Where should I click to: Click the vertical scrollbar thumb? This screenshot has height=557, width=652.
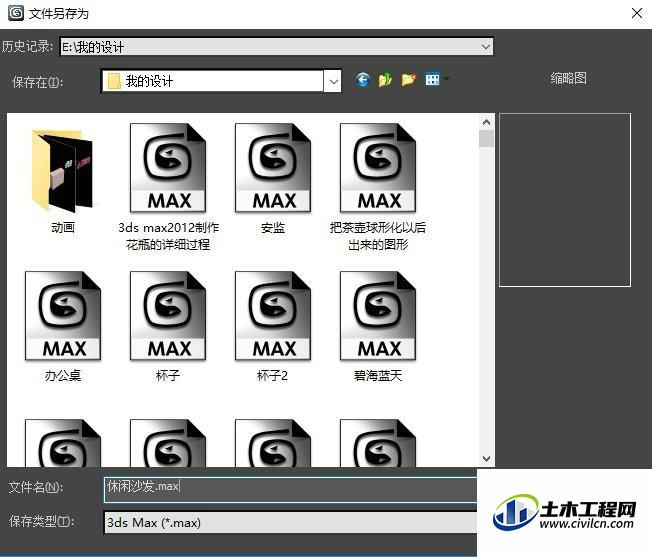486,139
